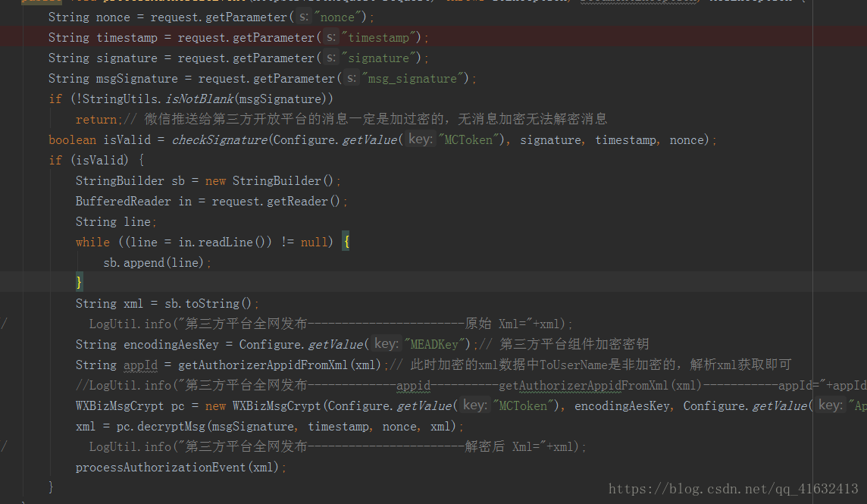The width and height of the screenshot is (867, 504).
Task: Click the 'key:' hint before "MEADKey"
Action: click(386, 344)
